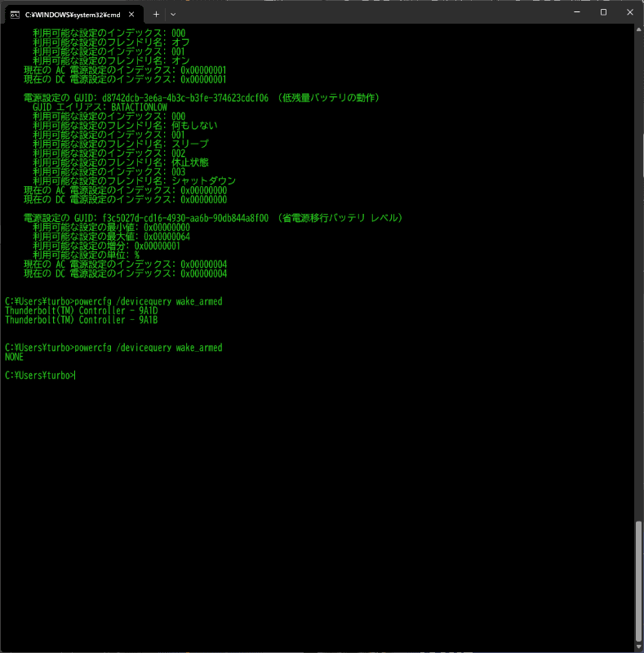The width and height of the screenshot is (644, 653).
Task: Click the second powercfg /devicequery wake_armed command
Action: coord(149,348)
